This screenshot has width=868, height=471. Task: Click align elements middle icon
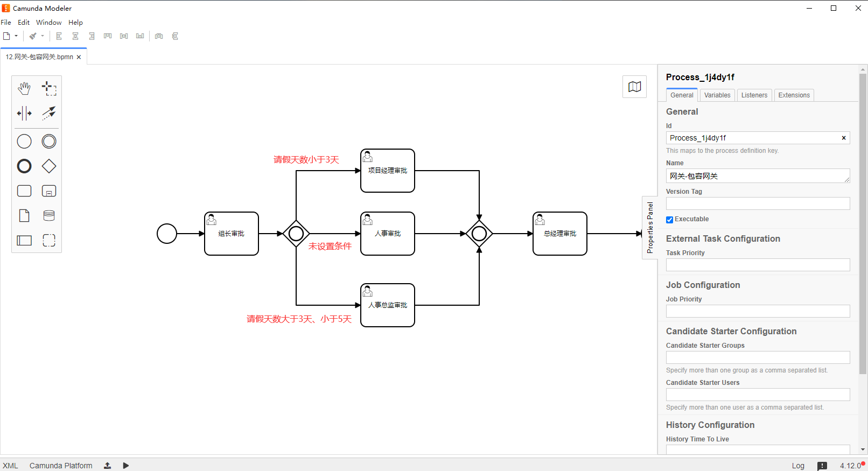(124, 36)
